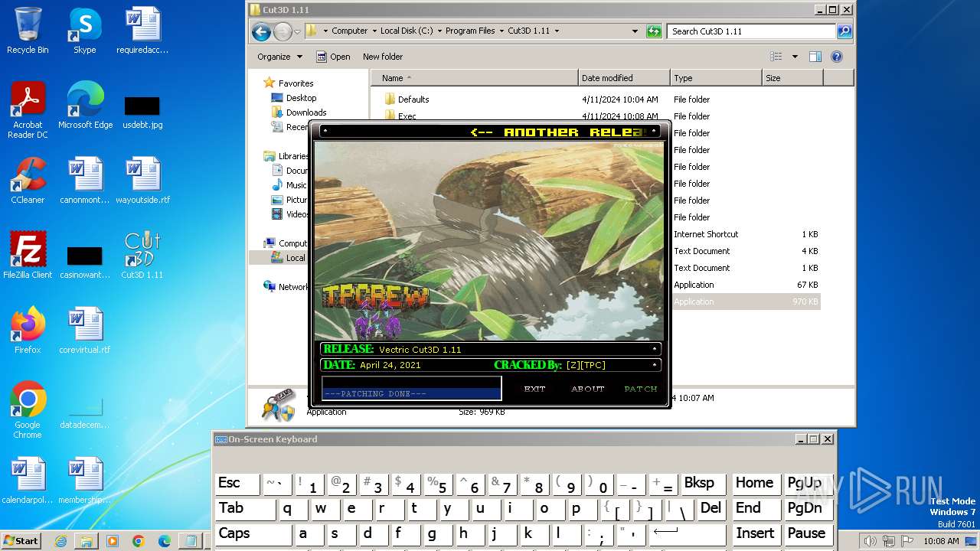Screen dimensions: 980x551
Task: Launch Google Chrome desktop shortcut
Action: tap(28, 409)
